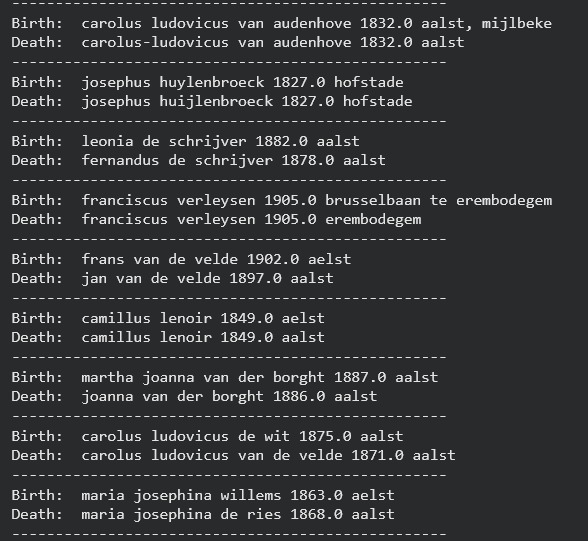The height and width of the screenshot is (541, 588).
Task: Click the birth entry josephus huylenbroeck 1827
Action: pos(207,82)
